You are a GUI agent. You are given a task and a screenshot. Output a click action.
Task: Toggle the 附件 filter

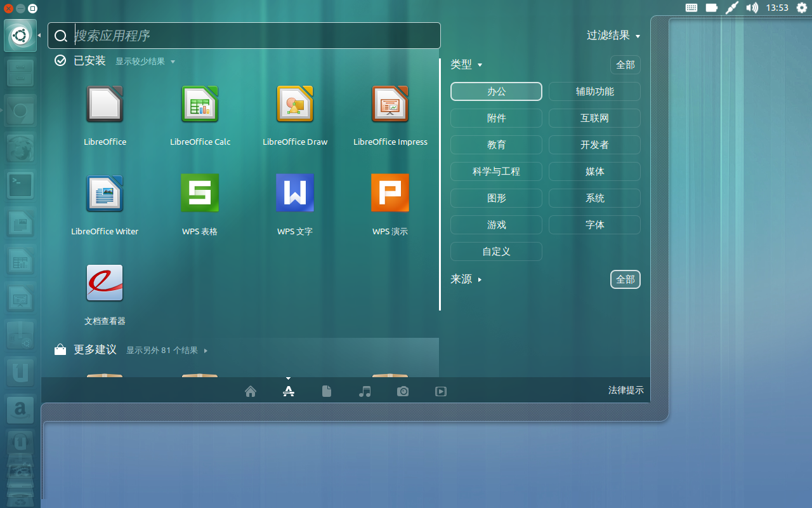(x=496, y=118)
